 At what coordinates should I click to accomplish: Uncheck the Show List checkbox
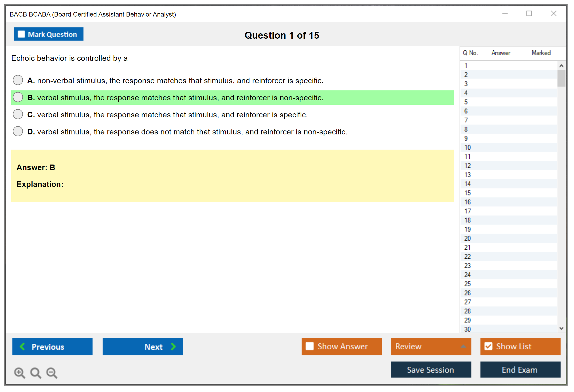click(x=488, y=346)
